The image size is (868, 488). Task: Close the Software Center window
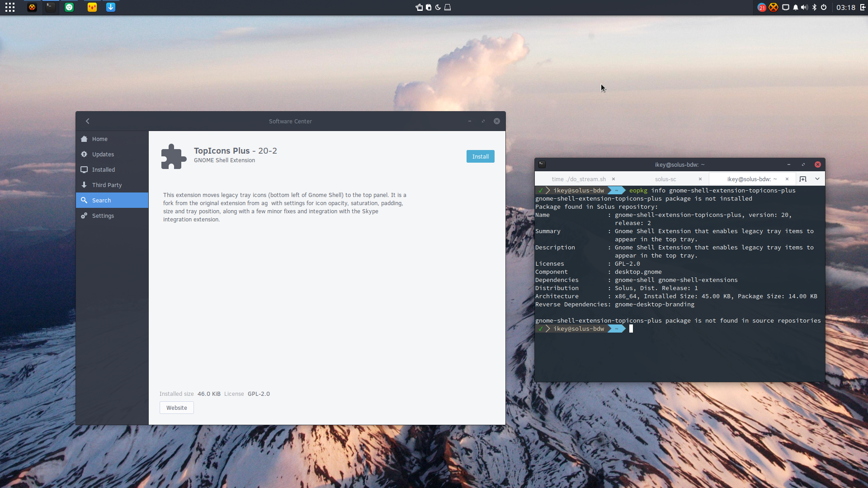click(497, 121)
